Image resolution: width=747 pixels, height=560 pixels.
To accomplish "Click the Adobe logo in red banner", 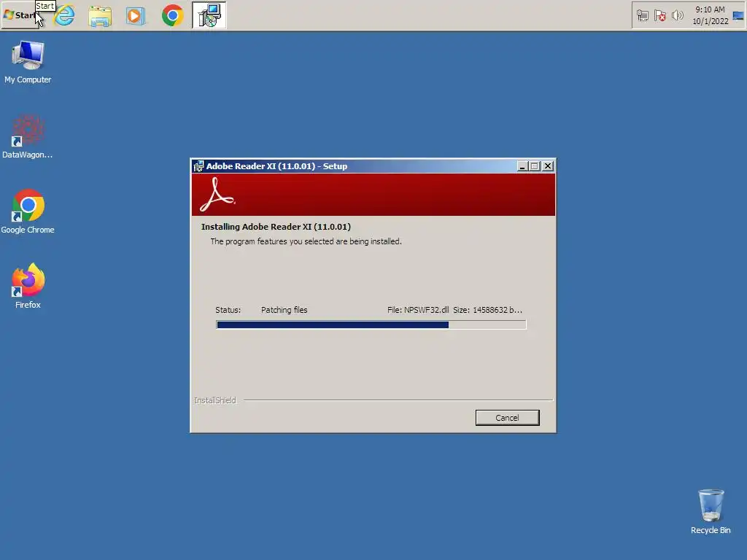I will point(217,195).
